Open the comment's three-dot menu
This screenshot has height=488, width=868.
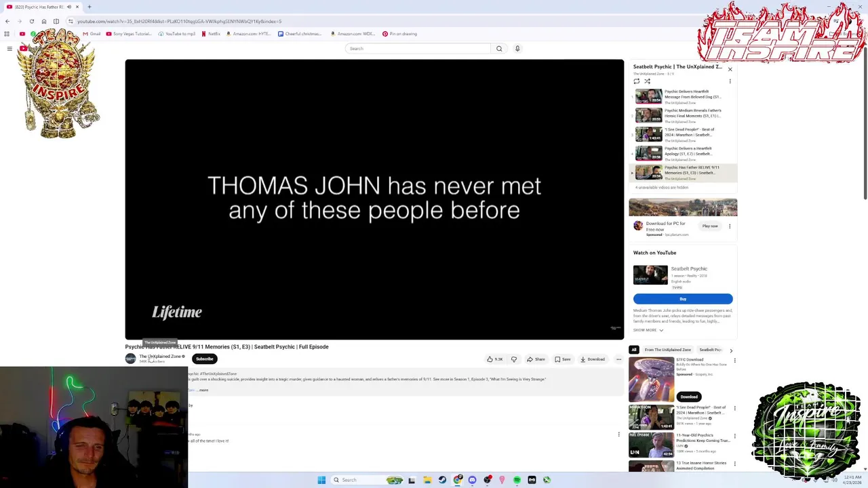[618, 434]
